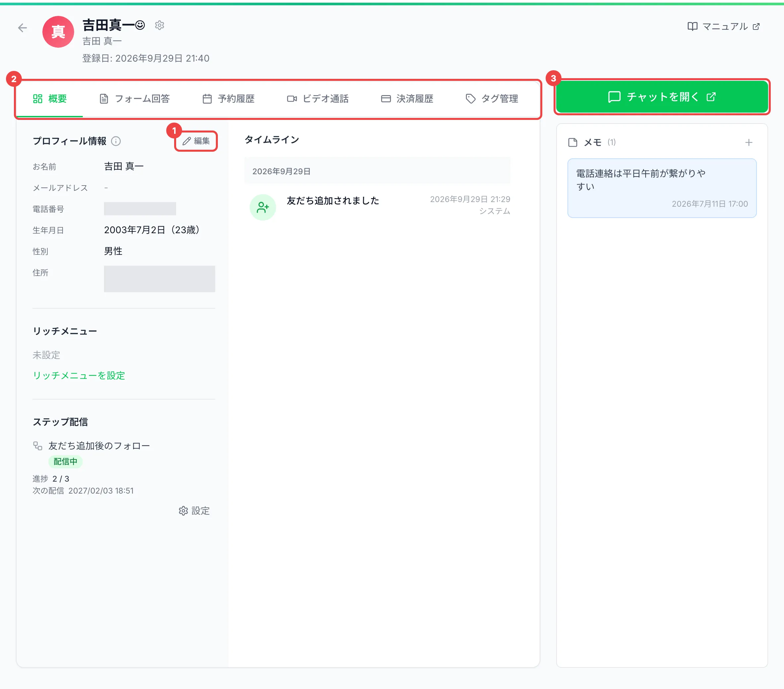Viewport: 784px width, 689px height.
Task: Click the 友だち追加後のフォロー step delivery name
Action: pyautogui.click(x=99, y=446)
